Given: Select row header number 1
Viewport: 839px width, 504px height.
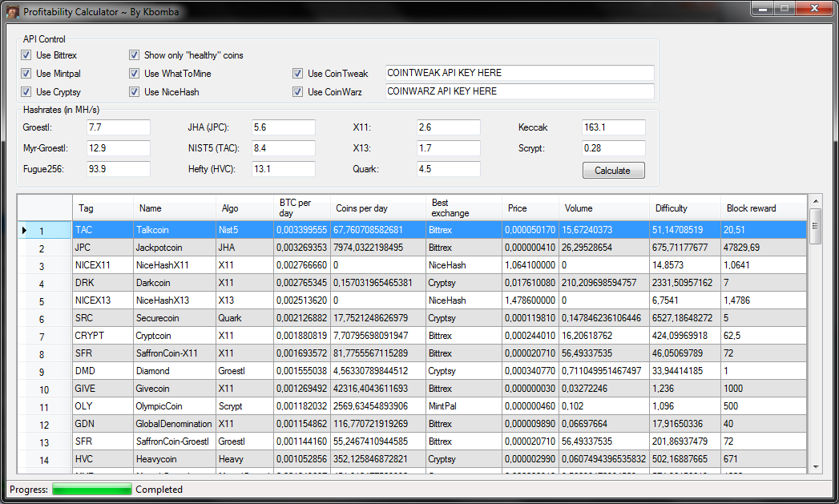Looking at the screenshot, I should 45,230.
